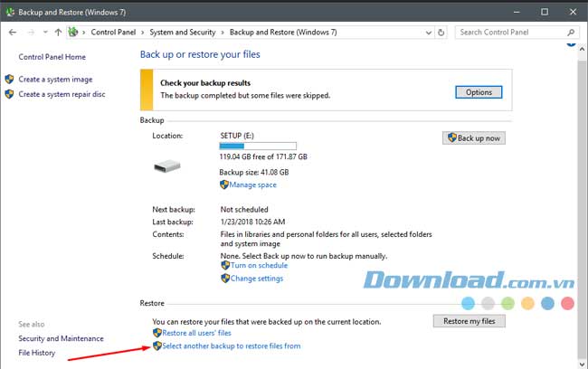Click the SETUP (E:) disk usage bar
This screenshot has width=588, height=369.
click(x=258, y=146)
